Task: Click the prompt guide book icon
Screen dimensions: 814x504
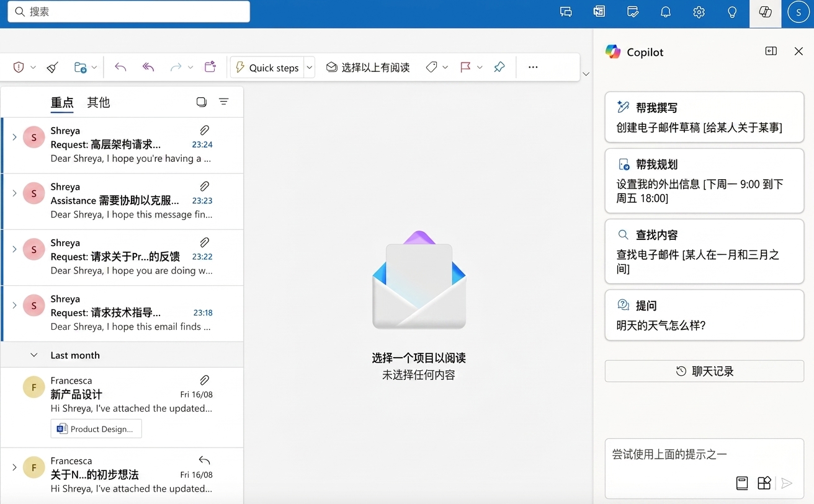Action: click(742, 483)
